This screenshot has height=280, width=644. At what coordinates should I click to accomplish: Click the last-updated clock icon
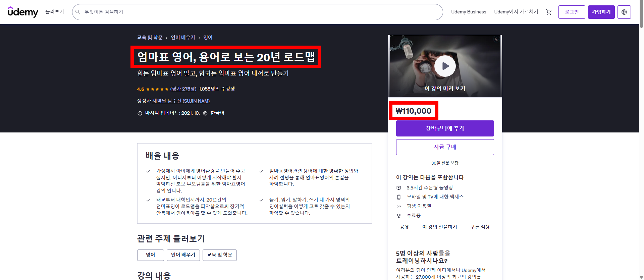pyautogui.click(x=140, y=113)
